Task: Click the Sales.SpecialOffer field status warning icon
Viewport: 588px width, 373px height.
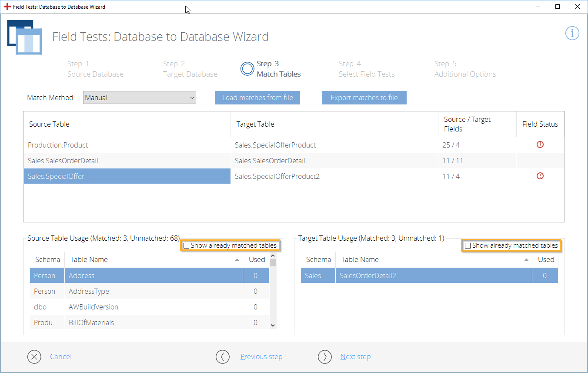Action: click(540, 176)
